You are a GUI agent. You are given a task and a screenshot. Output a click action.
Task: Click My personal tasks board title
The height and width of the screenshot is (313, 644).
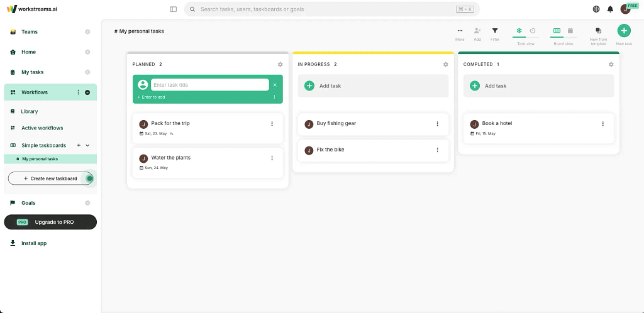pos(139,31)
